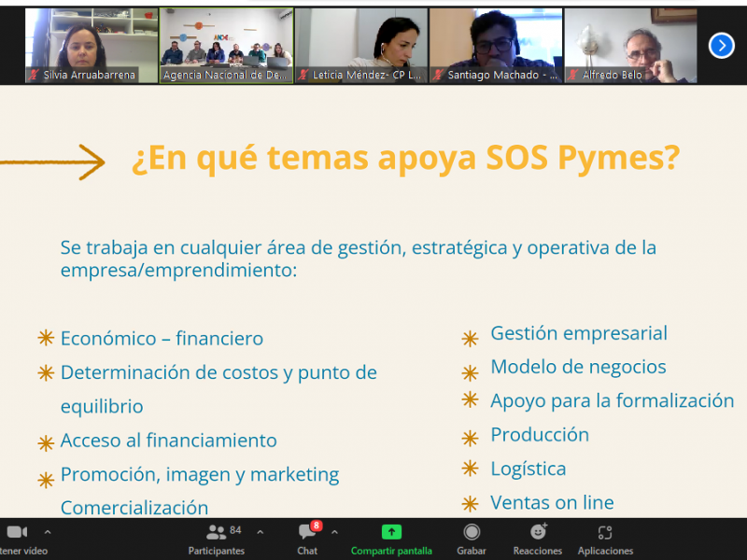Click the camera icon to stop video
This screenshot has width=747, height=560.
17,532
